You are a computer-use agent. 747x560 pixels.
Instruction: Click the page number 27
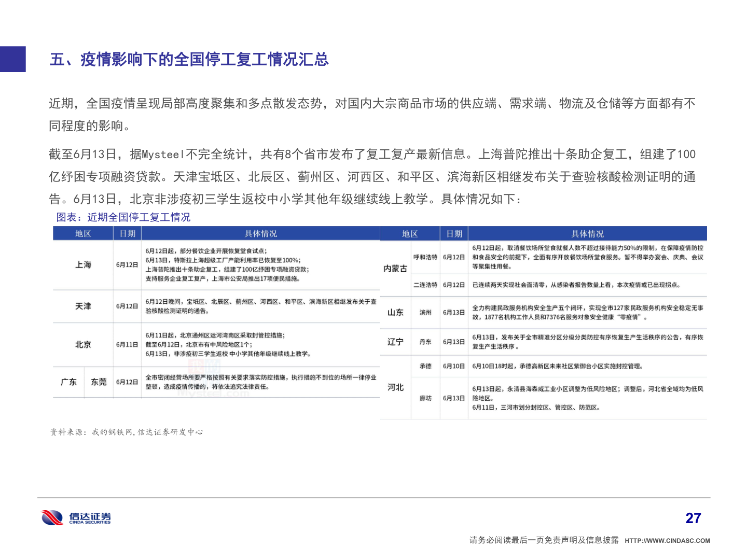click(x=694, y=518)
